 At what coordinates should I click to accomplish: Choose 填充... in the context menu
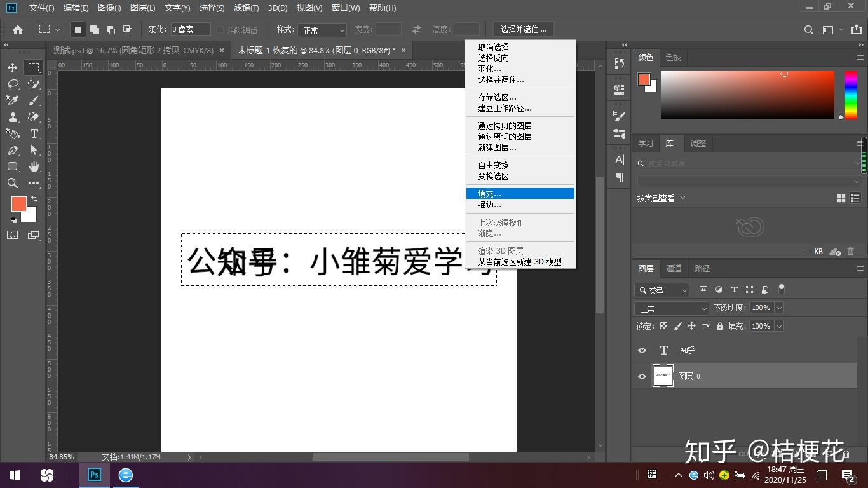(x=520, y=194)
